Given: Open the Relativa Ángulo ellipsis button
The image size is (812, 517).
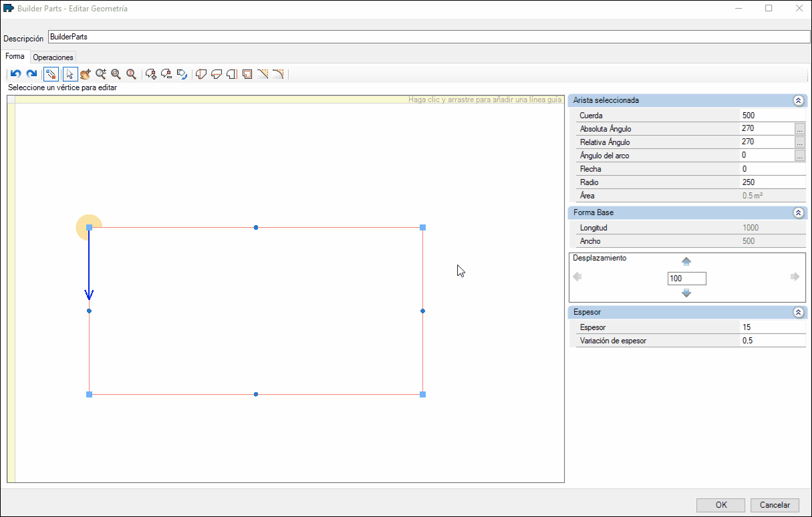Looking at the screenshot, I should pyautogui.click(x=799, y=142).
